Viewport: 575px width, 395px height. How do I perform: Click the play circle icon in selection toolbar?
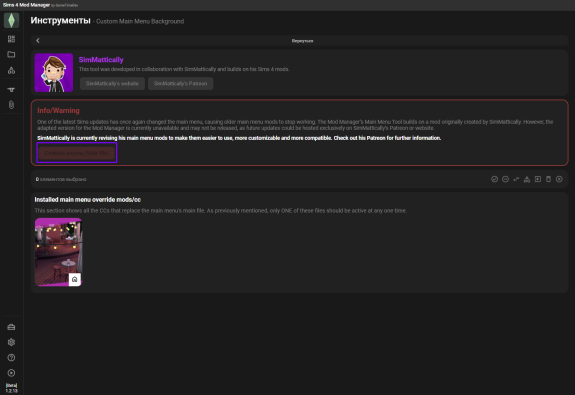click(559, 179)
